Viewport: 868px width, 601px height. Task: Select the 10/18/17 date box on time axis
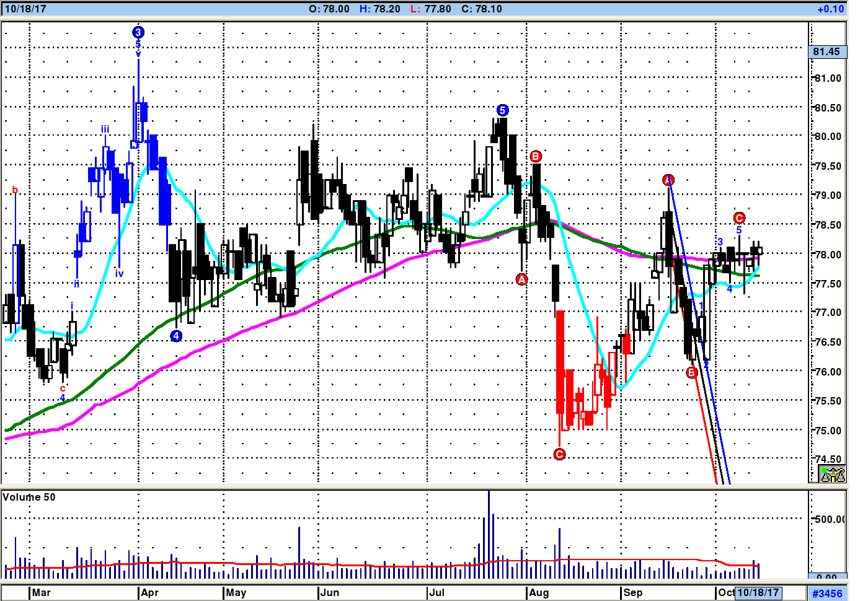[758, 592]
